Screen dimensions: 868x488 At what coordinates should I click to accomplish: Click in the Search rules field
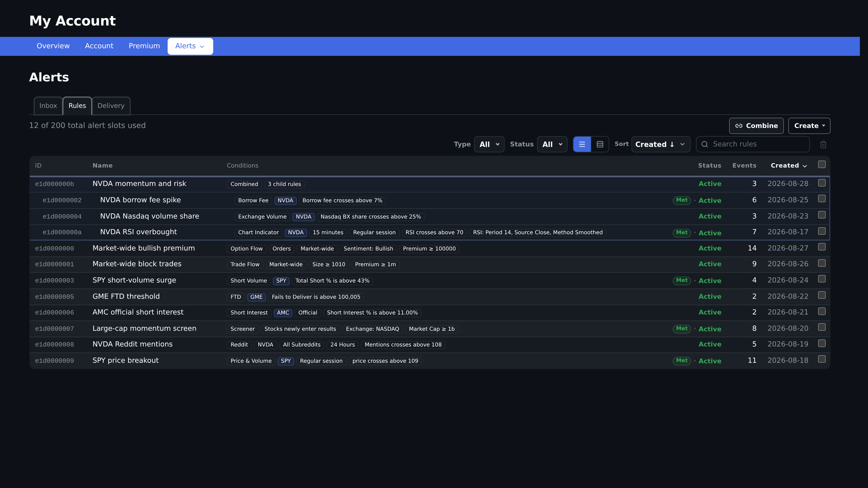point(753,144)
